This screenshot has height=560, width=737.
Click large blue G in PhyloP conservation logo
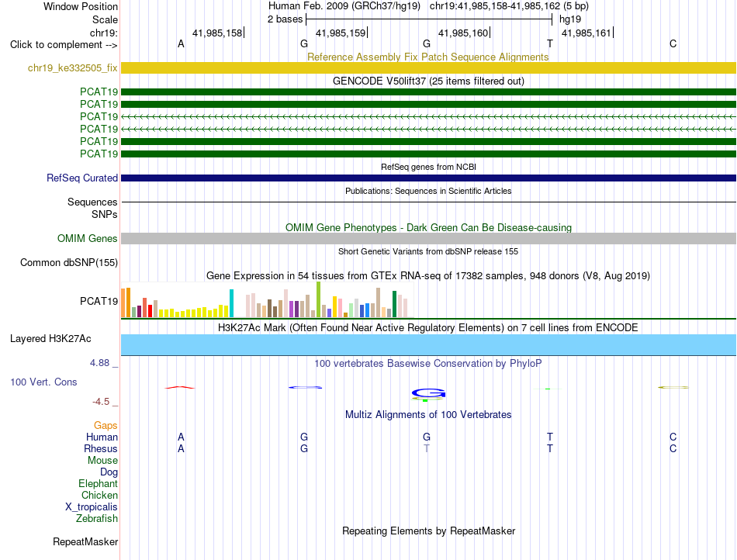428,392
